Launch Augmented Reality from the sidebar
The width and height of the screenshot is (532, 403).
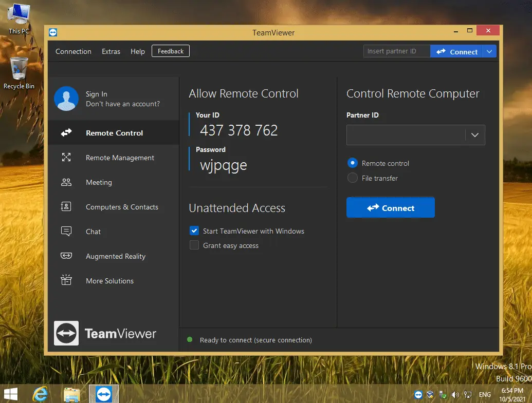116,256
